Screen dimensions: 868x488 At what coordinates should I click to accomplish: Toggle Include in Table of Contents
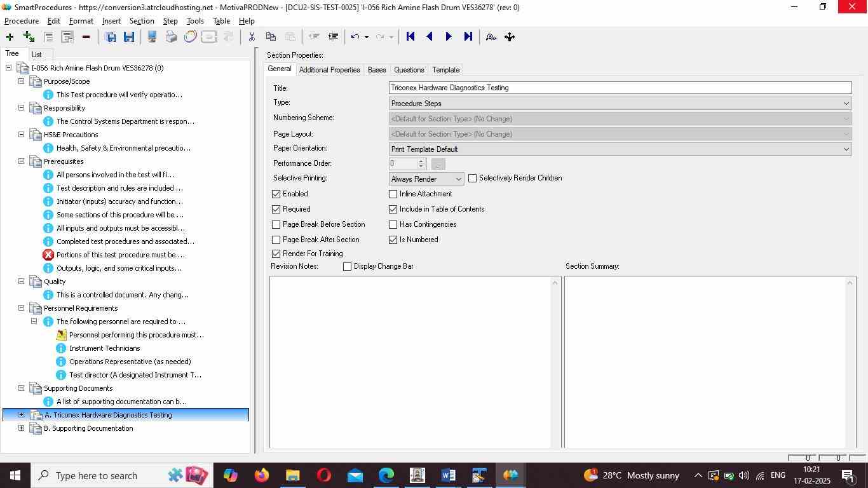393,209
